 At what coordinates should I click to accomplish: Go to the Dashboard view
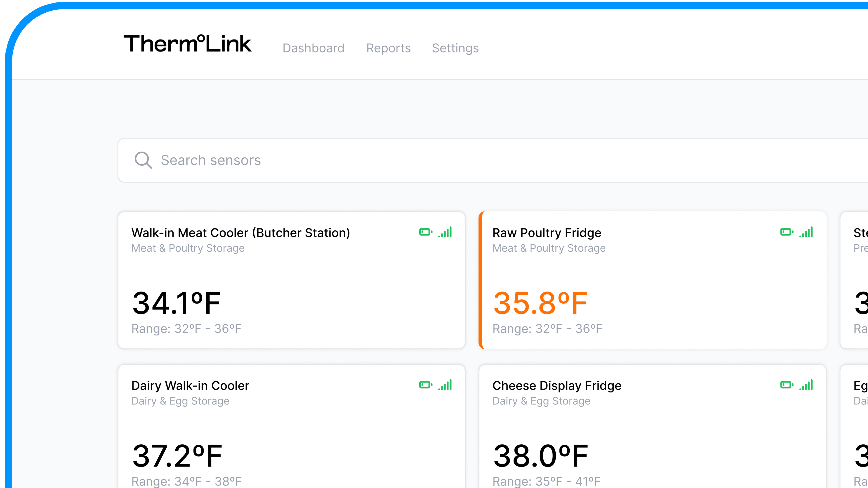click(x=313, y=48)
